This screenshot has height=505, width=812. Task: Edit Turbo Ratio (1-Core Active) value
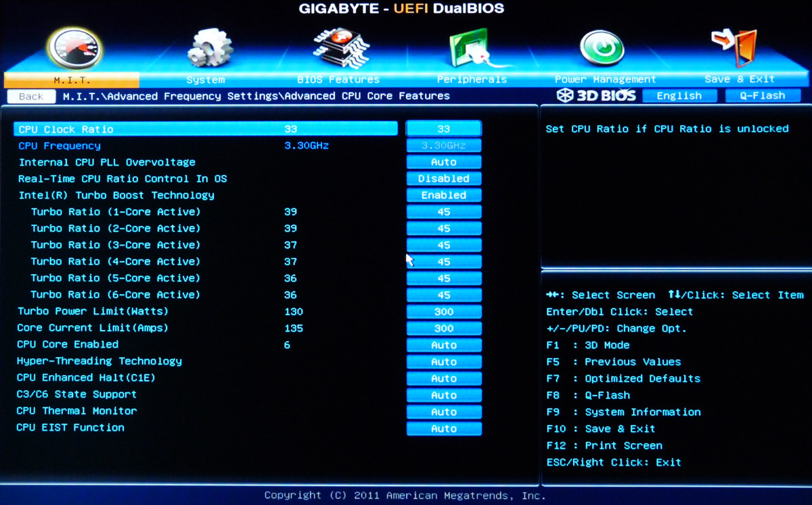click(444, 212)
